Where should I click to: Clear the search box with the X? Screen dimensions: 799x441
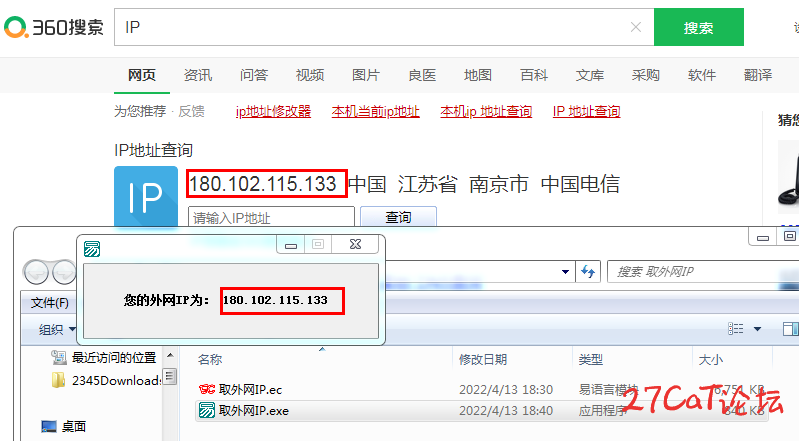pyautogui.click(x=635, y=27)
